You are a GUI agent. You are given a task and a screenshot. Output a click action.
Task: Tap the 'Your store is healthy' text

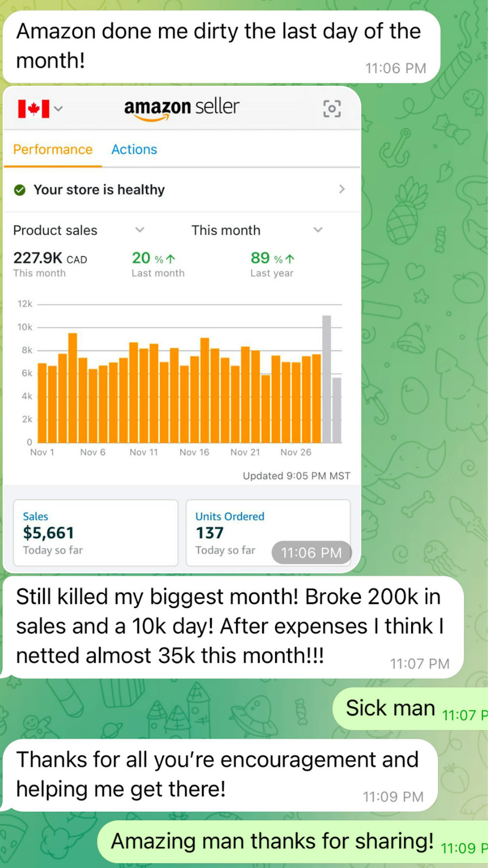coord(99,190)
